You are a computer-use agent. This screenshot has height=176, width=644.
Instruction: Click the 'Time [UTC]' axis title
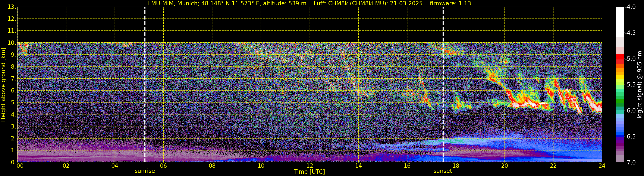310,172
